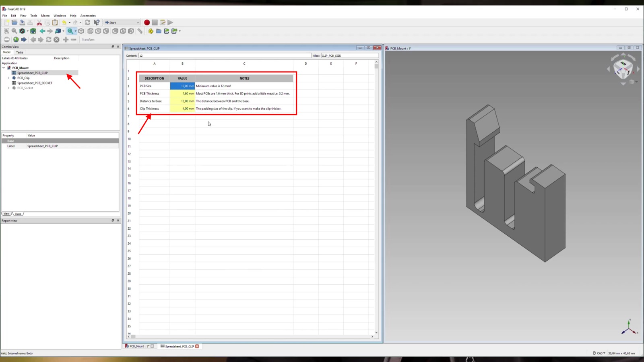Open the Start workbench selector dropdown
This screenshot has height=362, width=644.
click(122, 23)
